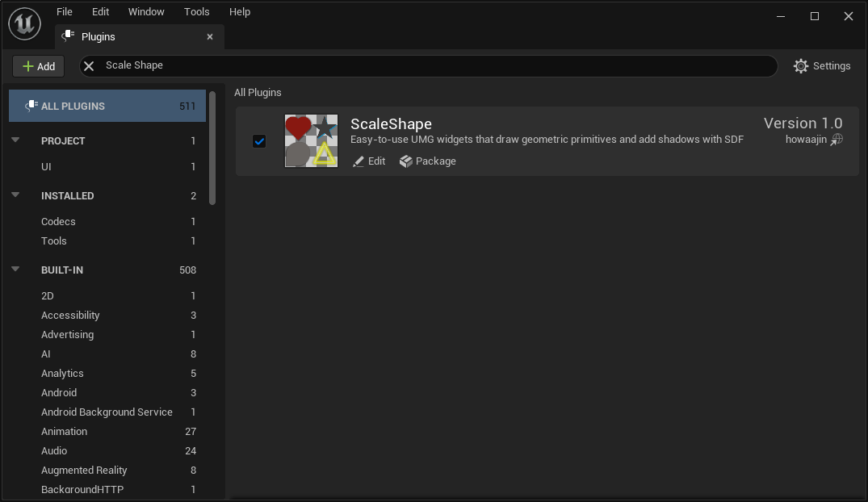Click the All Plugins breadcrumb heading
868x502 pixels.
258,93
